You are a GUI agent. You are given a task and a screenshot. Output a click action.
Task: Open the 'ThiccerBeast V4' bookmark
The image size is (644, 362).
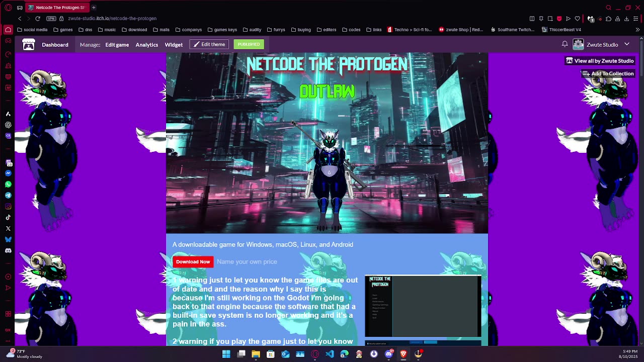coord(561,30)
